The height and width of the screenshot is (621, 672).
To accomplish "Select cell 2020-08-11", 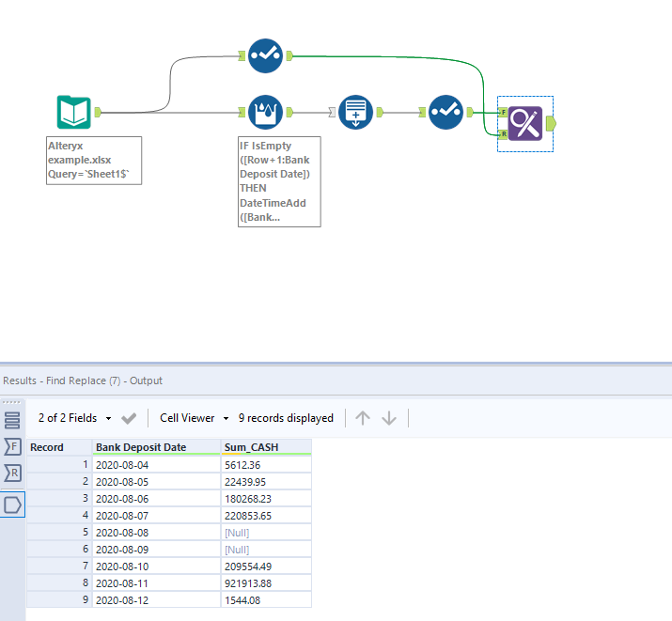I will coord(156,583).
